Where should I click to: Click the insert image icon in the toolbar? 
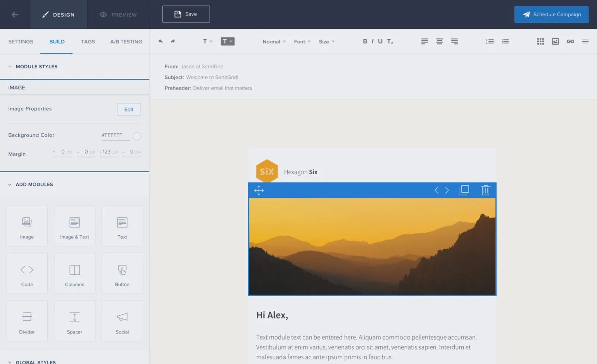tap(555, 41)
